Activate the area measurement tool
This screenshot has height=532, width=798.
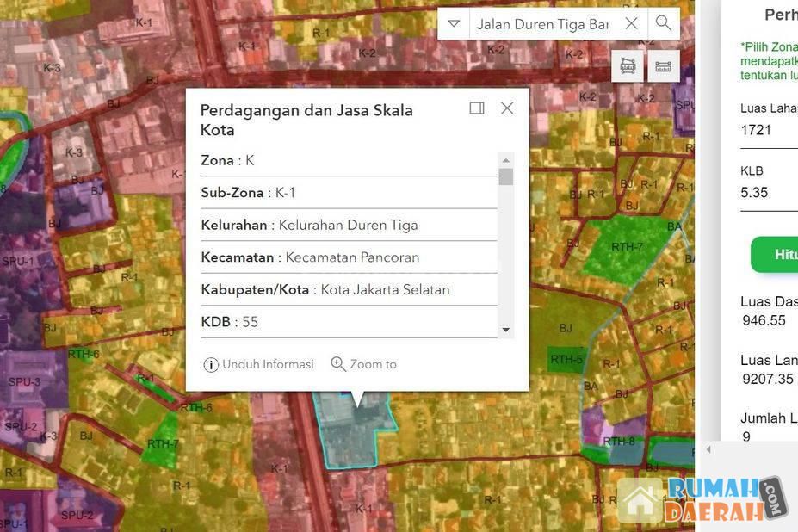[x=628, y=66]
